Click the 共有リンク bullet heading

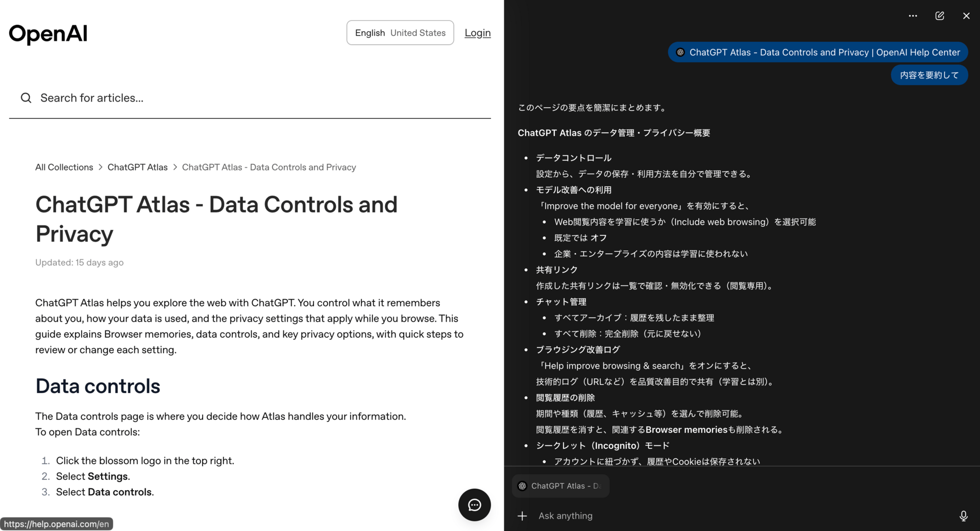pos(557,270)
